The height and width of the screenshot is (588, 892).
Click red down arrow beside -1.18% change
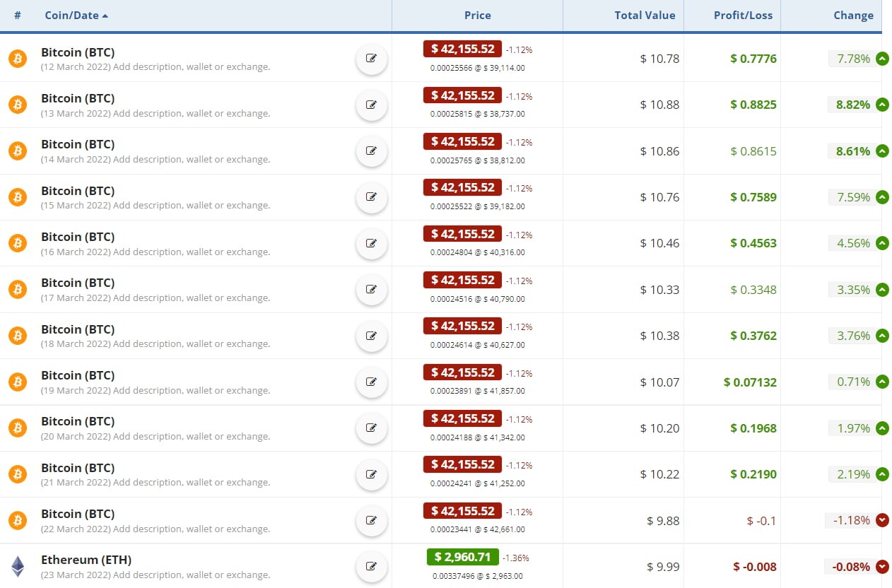[x=882, y=520]
